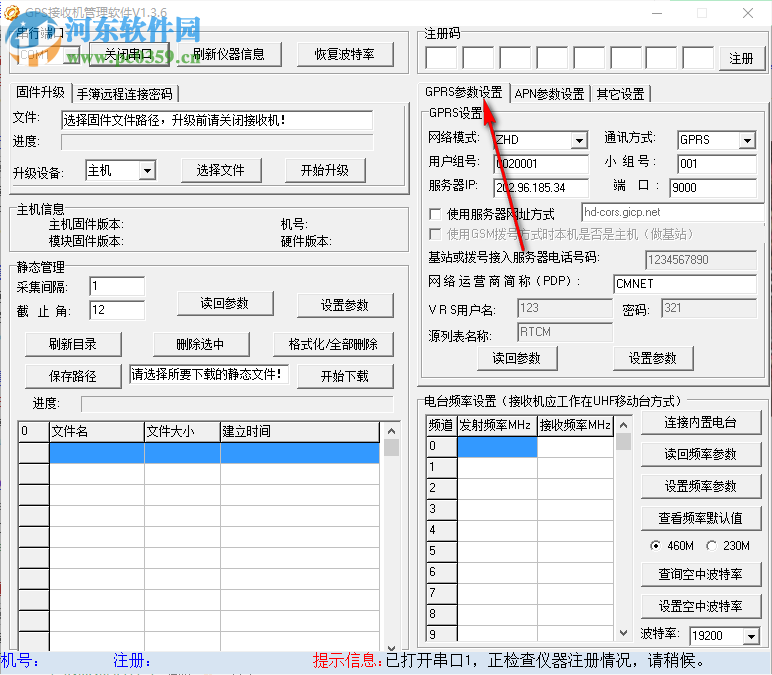The image size is (772, 675).
Task: Click the firmware file path field
Action: coord(217,120)
